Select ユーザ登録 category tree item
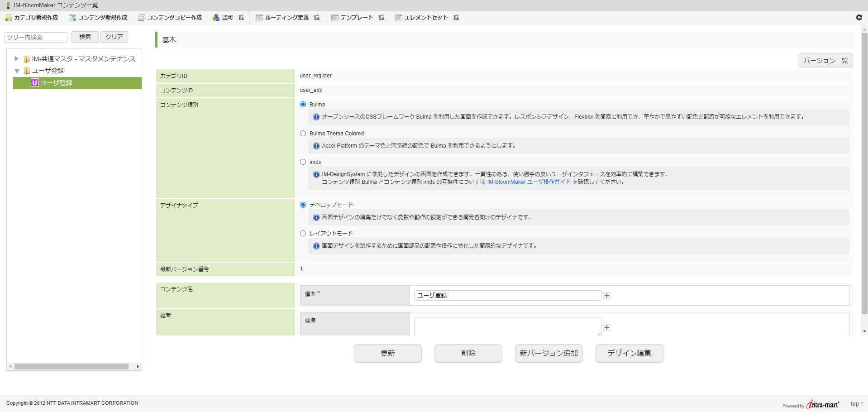Viewport: 868px width, 412px height. point(48,71)
